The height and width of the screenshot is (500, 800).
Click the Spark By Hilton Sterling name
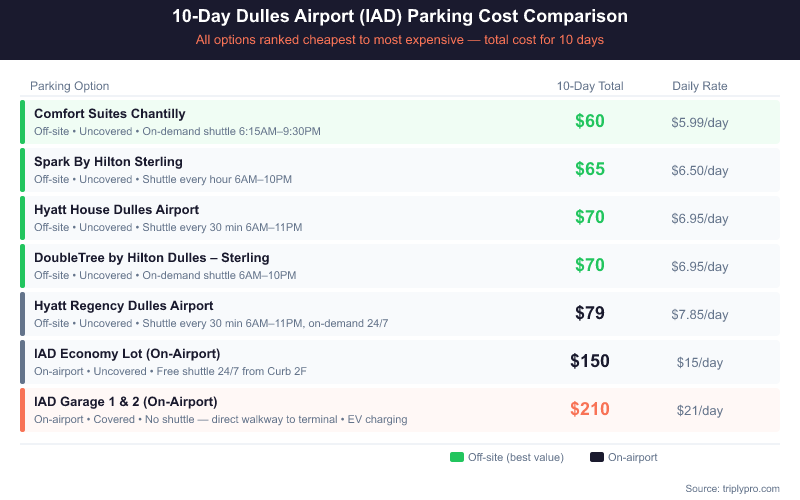tap(108, 162)
